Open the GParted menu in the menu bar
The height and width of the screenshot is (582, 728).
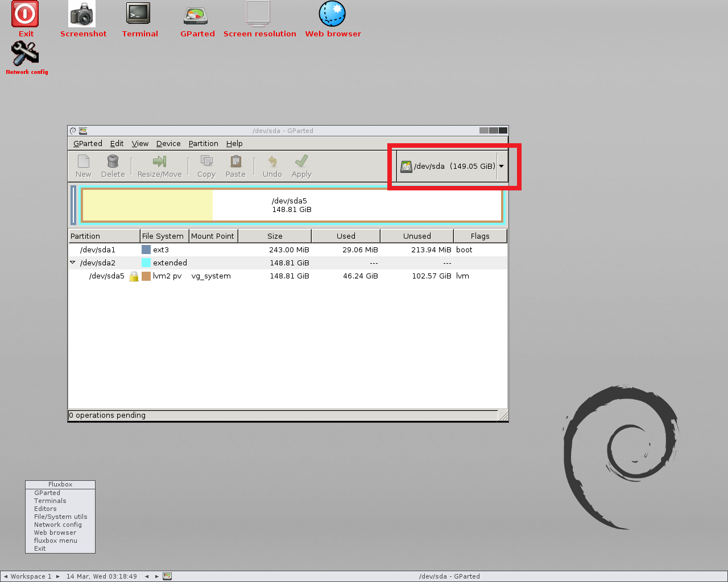(88, 144)
